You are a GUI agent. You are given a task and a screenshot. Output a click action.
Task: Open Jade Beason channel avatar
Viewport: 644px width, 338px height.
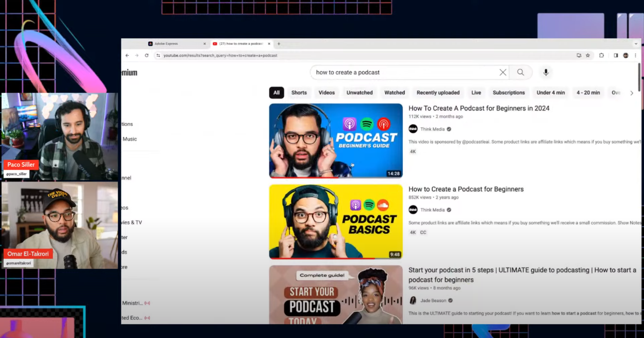(x=413, y=300)
